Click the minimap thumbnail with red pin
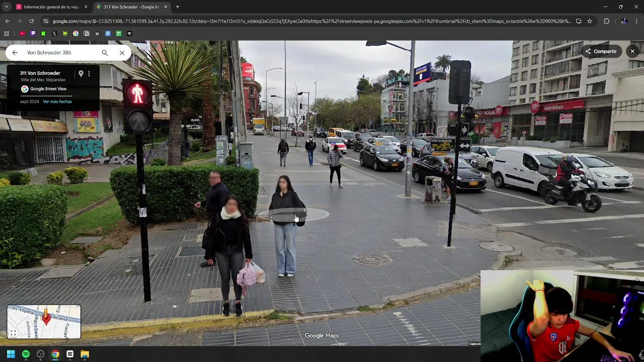The height and width of the screenshot is (362, 644). point(44,322)
